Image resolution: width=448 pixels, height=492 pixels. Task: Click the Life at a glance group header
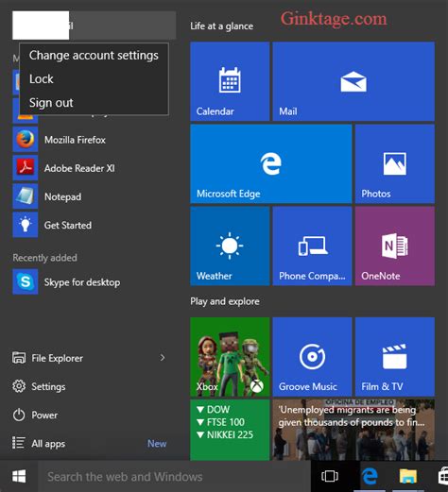221,26
